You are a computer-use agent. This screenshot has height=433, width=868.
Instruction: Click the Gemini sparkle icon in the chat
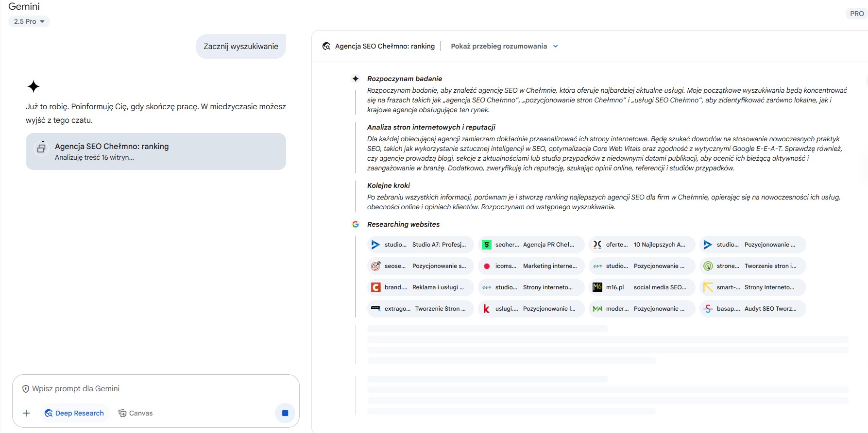[34, 87]
